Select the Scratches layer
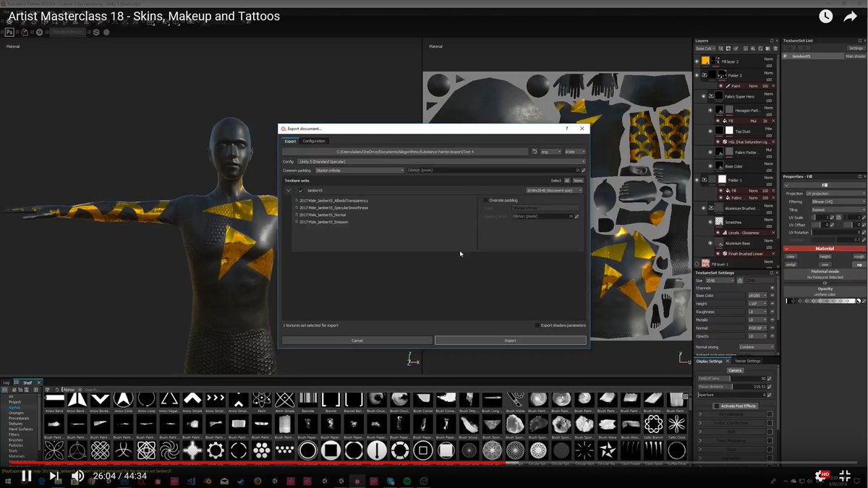868x488 pixels. tap(733, 223)
